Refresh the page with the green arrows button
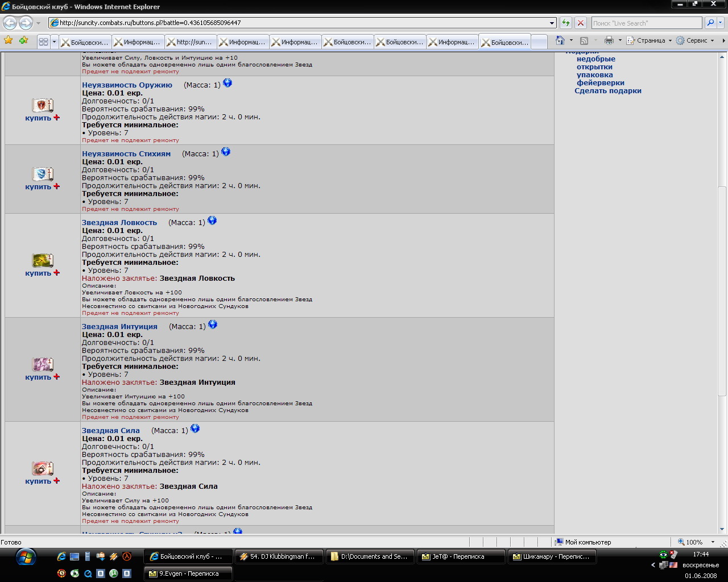The image size is (728, 582). (x=566, y=23)
